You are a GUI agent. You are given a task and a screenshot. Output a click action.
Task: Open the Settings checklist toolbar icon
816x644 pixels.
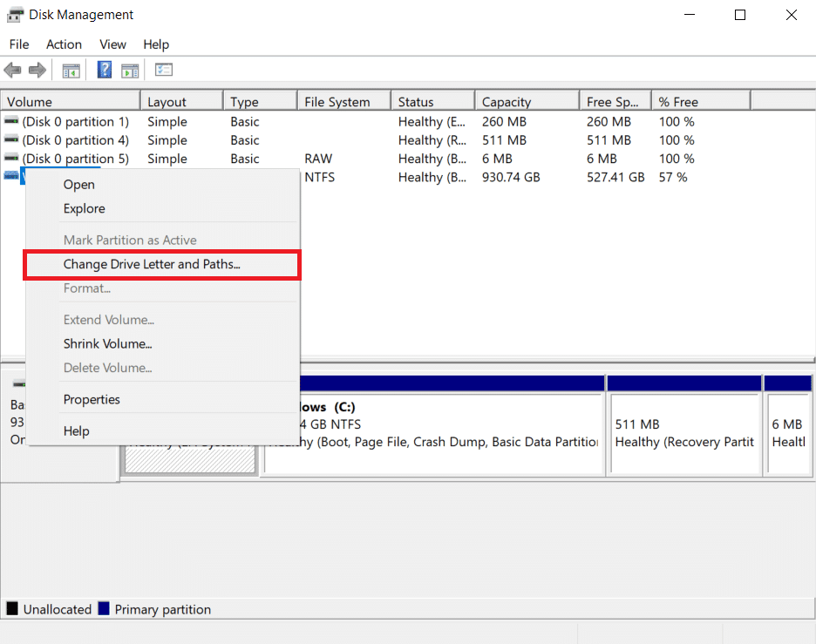pyautogui.click(x=164, y=69)
